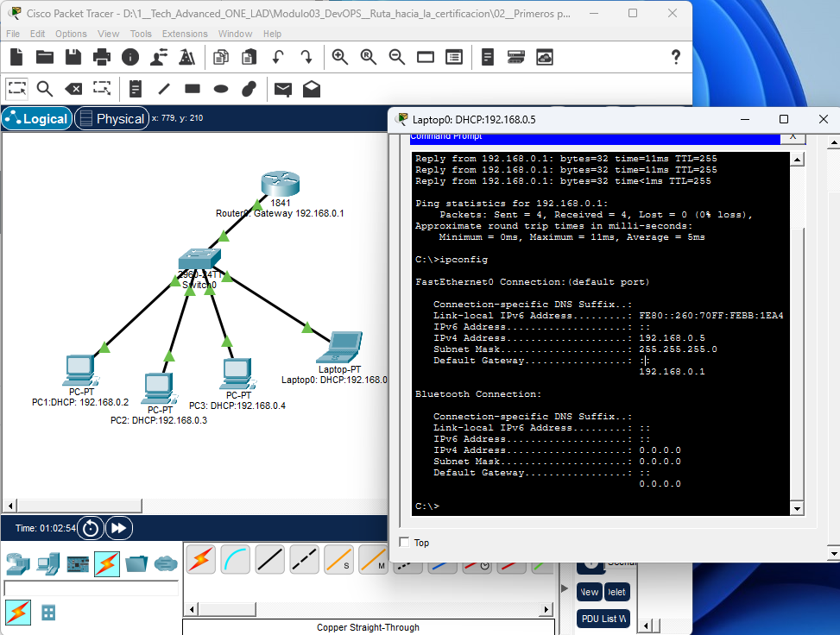Screen dimensions: 840x635
Task: Click workspace horizontal scrollbar thumb
Action: coord(79,506)
